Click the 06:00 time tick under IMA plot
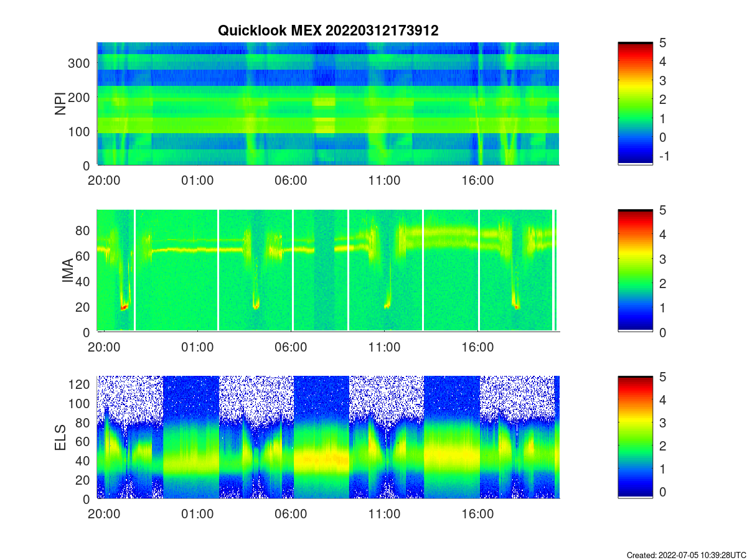Screen dimensions: 747x560 [291, 347]
